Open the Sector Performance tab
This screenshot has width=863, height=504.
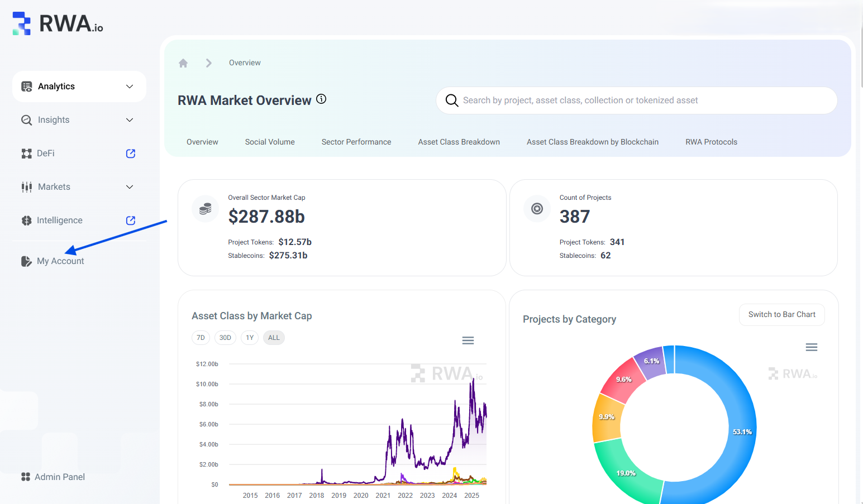(x=356, y=142)
